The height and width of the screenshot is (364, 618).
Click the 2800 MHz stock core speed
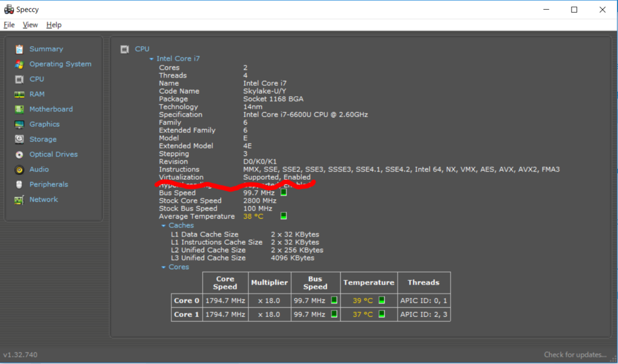(x=260, y=201)
